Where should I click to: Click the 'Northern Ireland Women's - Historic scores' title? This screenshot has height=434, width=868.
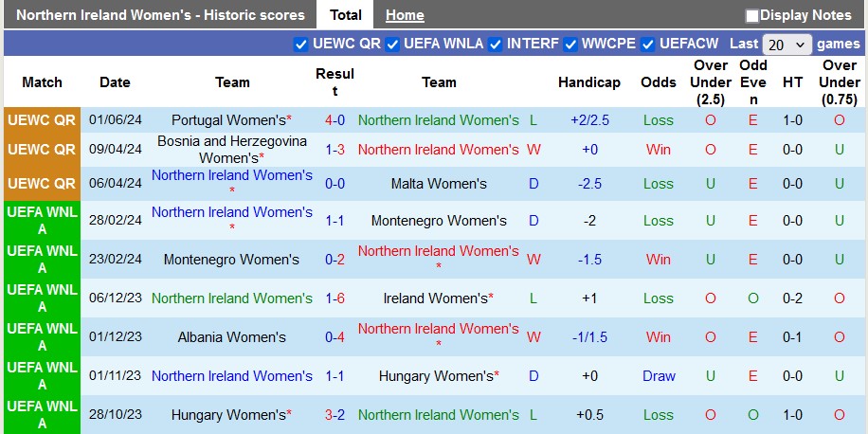tap(160, 15)
